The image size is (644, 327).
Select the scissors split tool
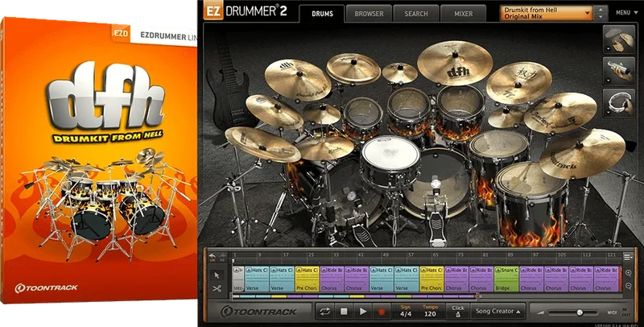217,289
